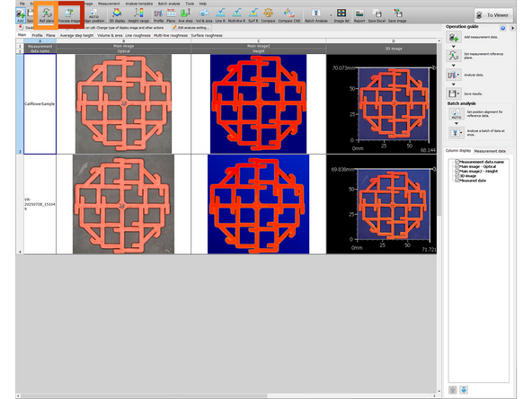This screenshot has height=399, width=532.
Task: Click the Ref plane toolbar icon
Action: click(x=46, y=15)
